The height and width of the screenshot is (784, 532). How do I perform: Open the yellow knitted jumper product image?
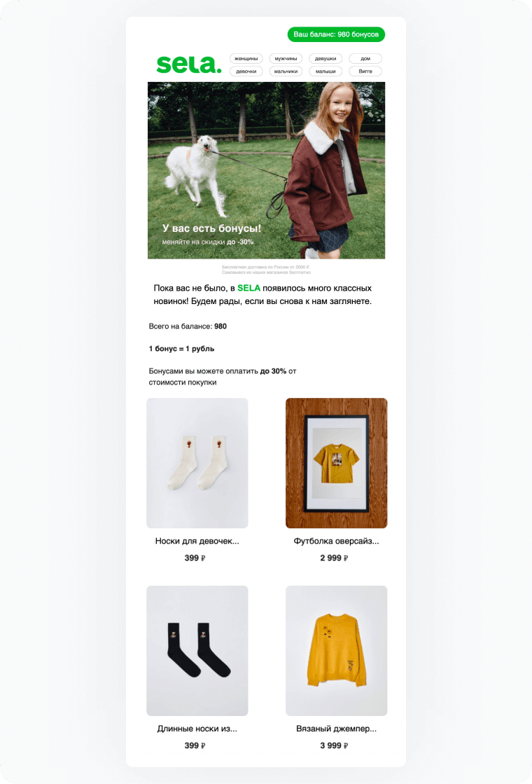click(x=336, y=650)
